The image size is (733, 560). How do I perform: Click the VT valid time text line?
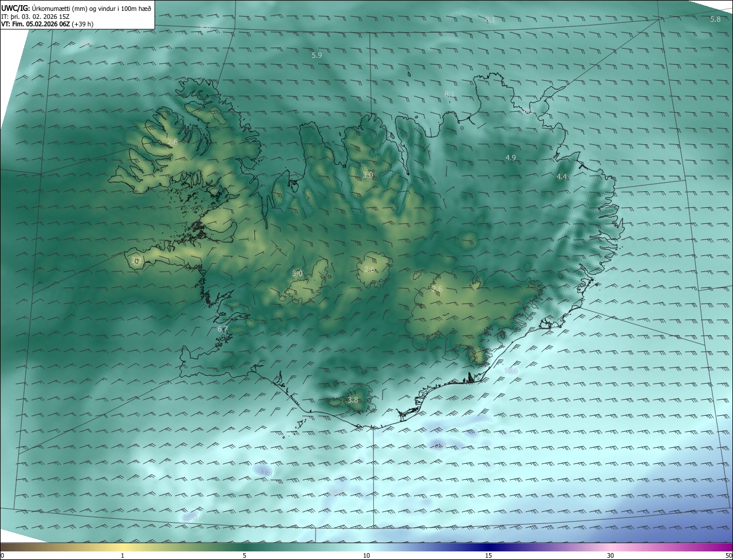point(48,24)
